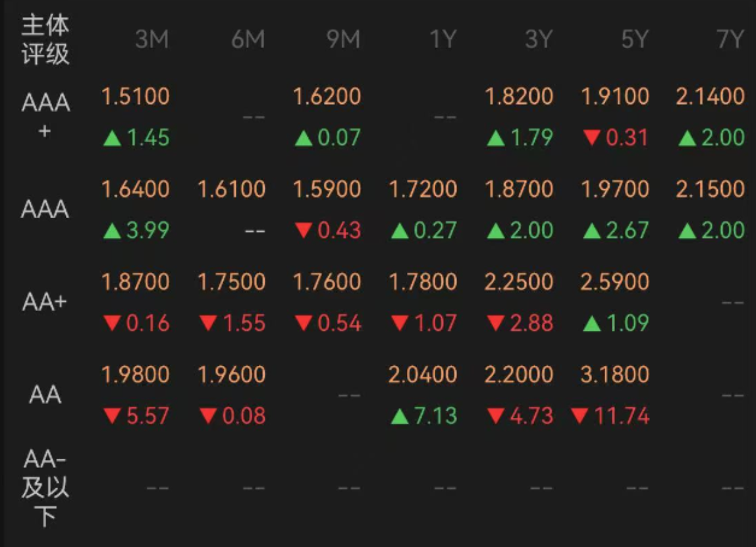Click the red down arrow beside 0.31
Viewport: 756px width, 547px height.
[593, 138]
